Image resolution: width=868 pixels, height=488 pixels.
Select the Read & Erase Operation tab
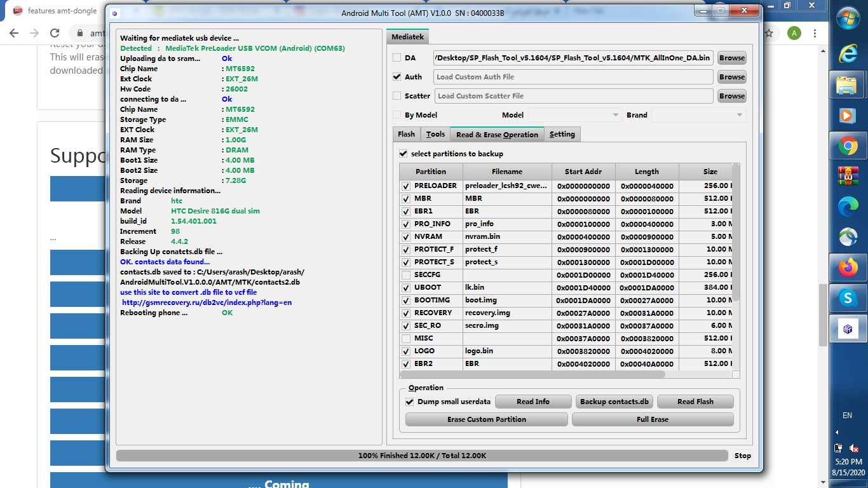point(497,134)
